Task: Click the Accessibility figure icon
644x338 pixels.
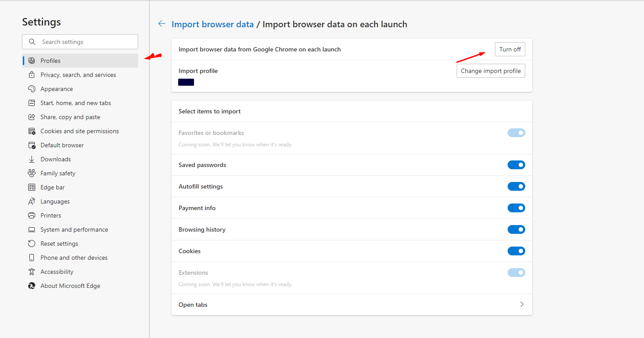Action: tap(31, 272)
